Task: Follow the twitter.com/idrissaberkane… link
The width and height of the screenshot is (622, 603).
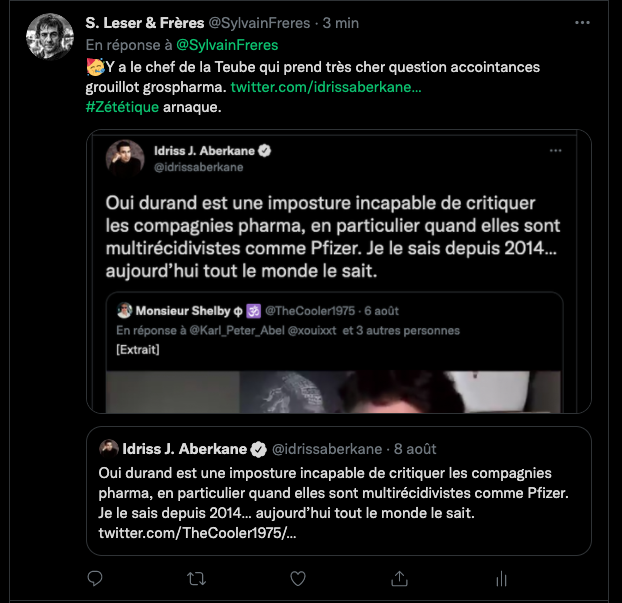Action: 326,90
